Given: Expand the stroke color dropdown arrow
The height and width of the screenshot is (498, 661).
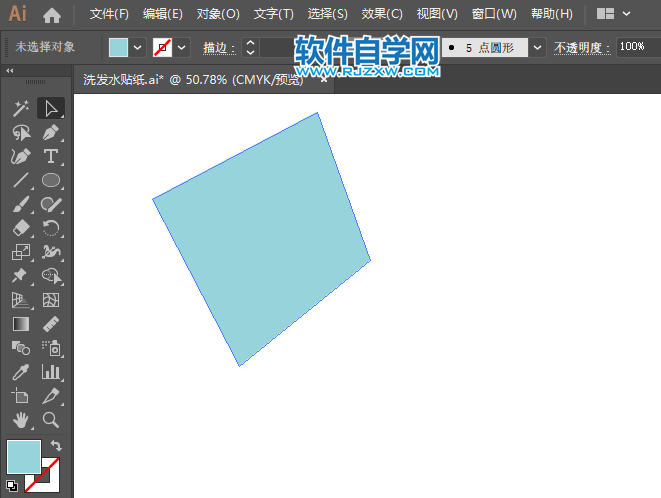Looking at the screenshot, I should pyautogui.click(x=182, y=48).
